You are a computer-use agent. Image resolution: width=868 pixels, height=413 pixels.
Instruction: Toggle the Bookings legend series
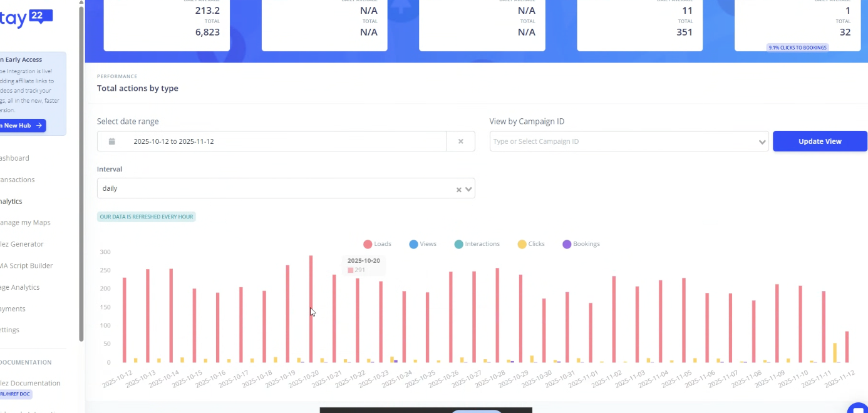[x=581, y=244]
